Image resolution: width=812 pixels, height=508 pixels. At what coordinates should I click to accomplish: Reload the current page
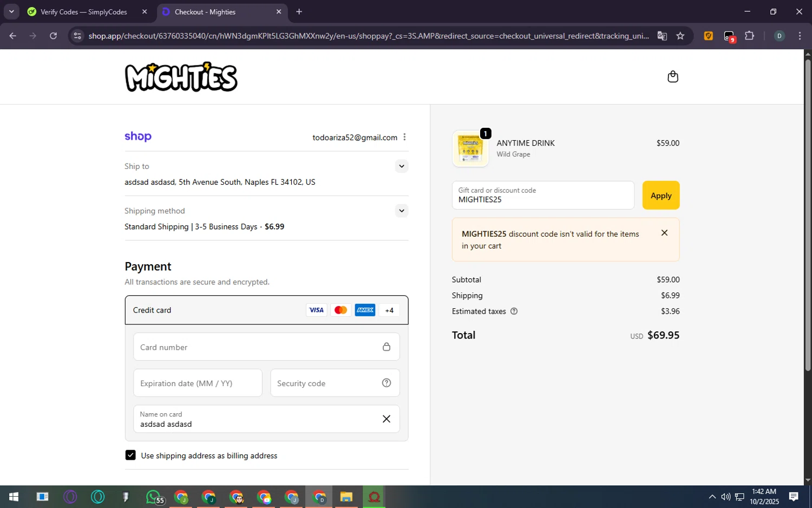(x=53, y=36)
